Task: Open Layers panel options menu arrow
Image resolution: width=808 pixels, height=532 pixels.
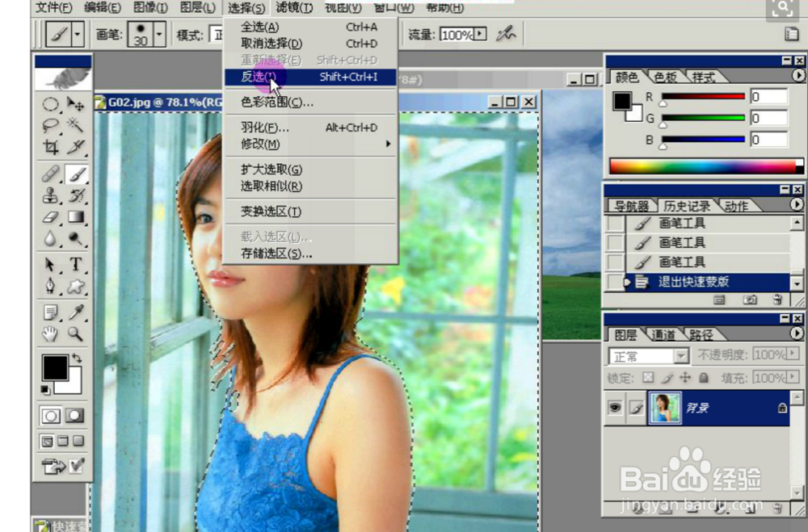Action: pyautogui.click(x=797, y=333)
